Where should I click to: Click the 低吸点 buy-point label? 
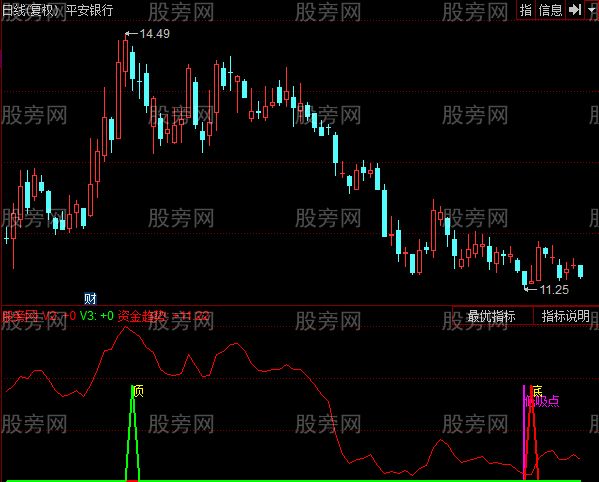[542, 401]
